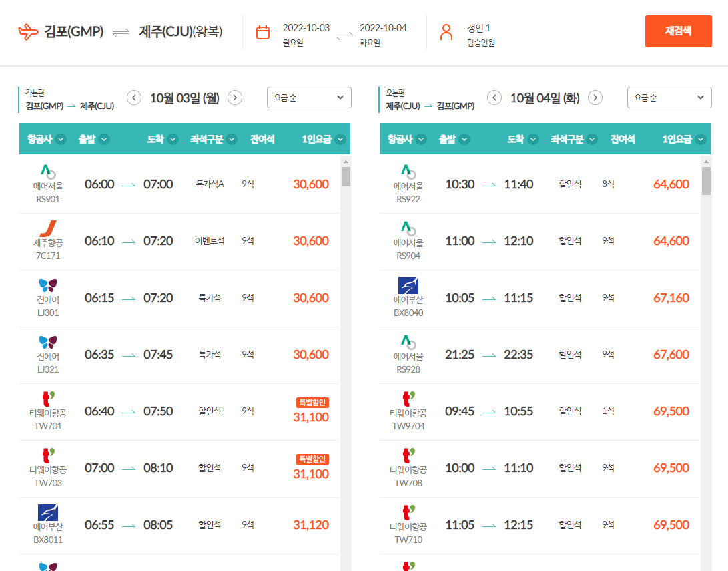728x571 pixels.
Task: Click the 재검색 button
Action: coord(679,31)
